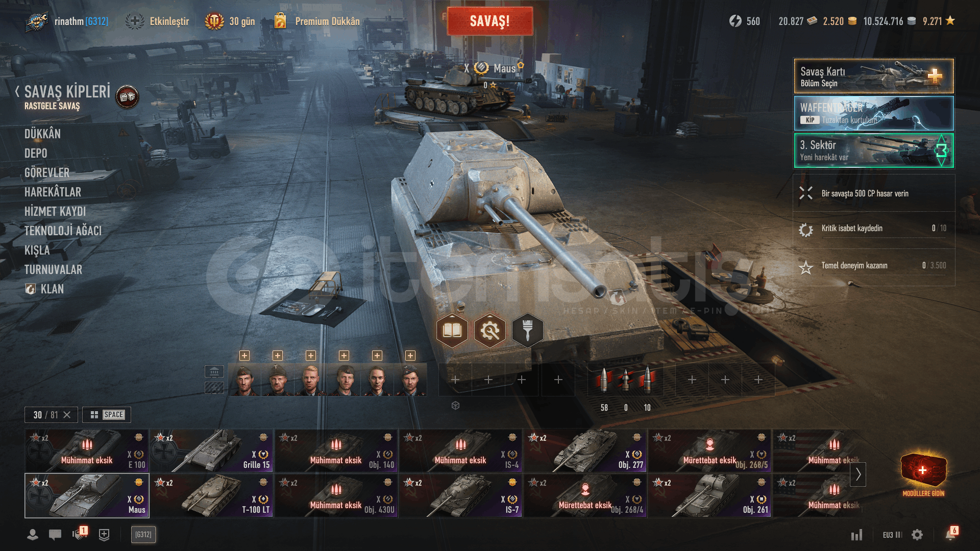Viewport: 980px width, 551px height.
Task: Open the Premium Dükkân link
Action: 327,21
